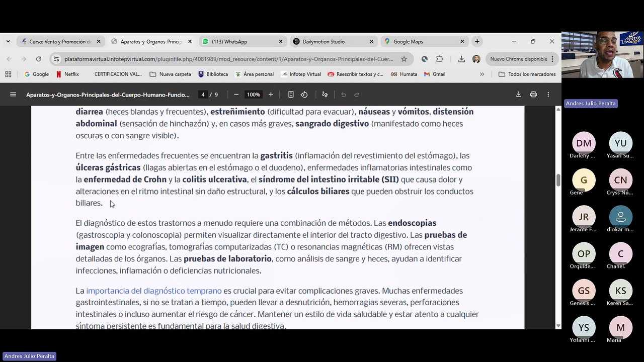This screenshot has height=362, width=644.
Task: Open Todos los marcadores folder
Action: 527,74
